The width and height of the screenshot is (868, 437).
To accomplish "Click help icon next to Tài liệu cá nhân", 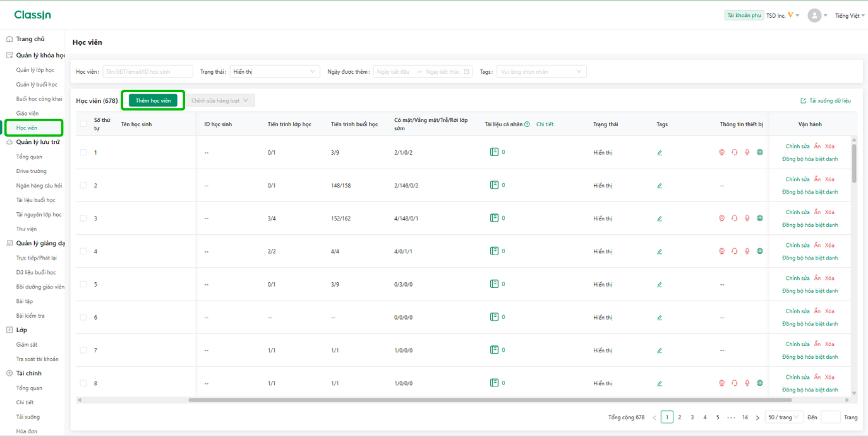I will (x=527, y=124).
